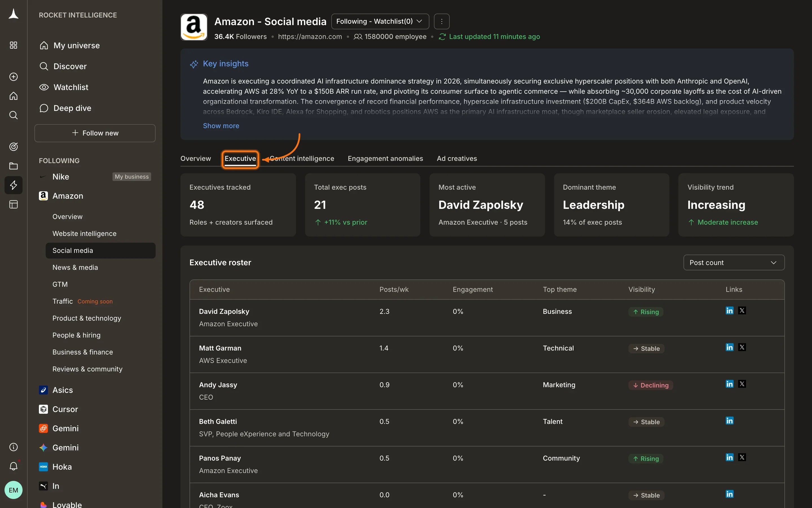Open the grid dashboard icon in left rail
Viewport: 812px width, 508px height.
tap(14, 45)
